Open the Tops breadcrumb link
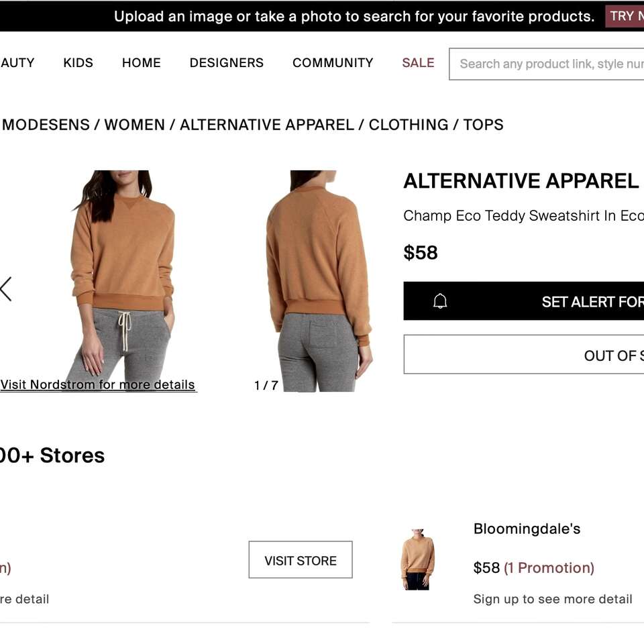This screenshot has width=644, height=644. pos(483,125)
